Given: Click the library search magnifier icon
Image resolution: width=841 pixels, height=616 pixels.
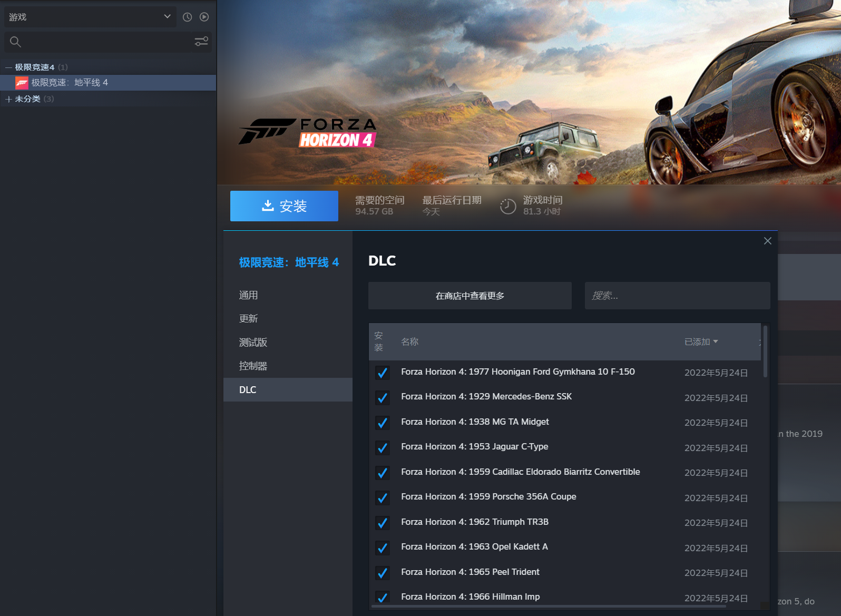Looking at the screenshot, I should 15,42.
